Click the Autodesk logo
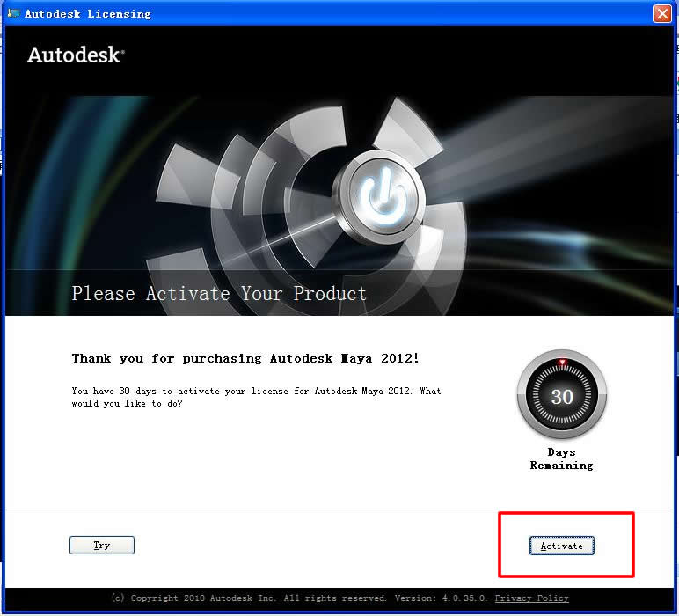This screenshot has height=616, width=679. [x=76, y=55]
